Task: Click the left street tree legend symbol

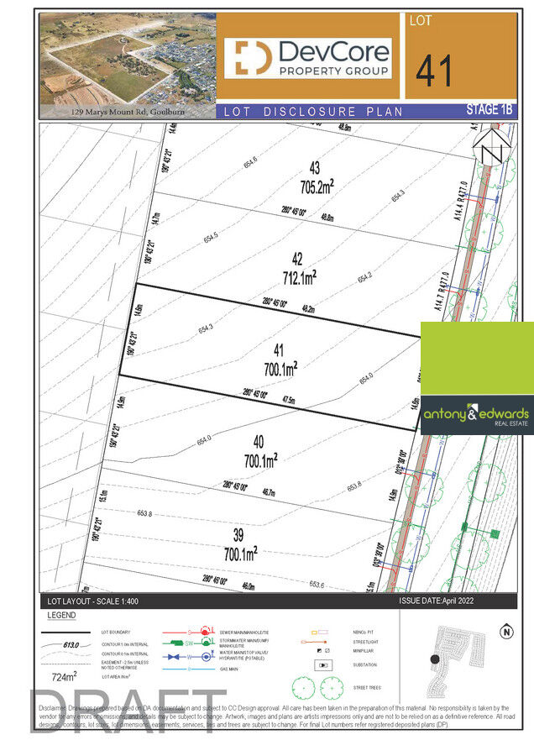Action: tap(304, 687)
